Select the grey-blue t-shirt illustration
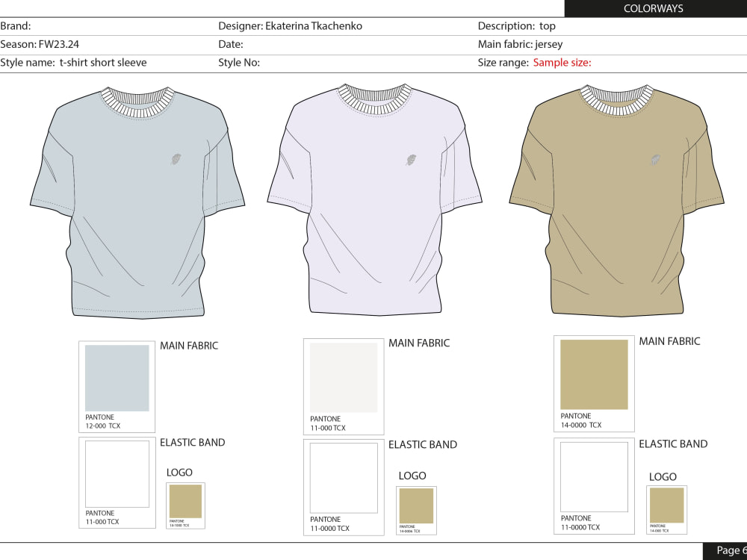Viewport: 747px width, 560px height. point(137,202)
